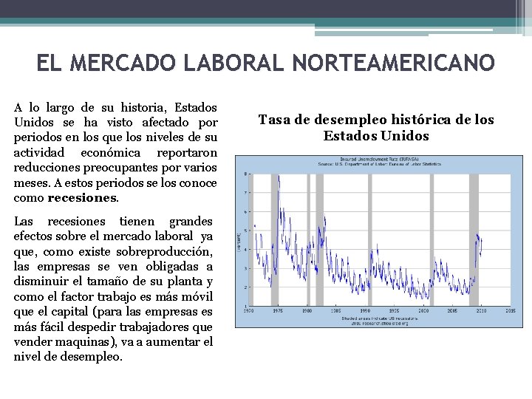Click the chart x-axis label '1975'
Viewport: 532px width, 399px height.
coord(278,310)
